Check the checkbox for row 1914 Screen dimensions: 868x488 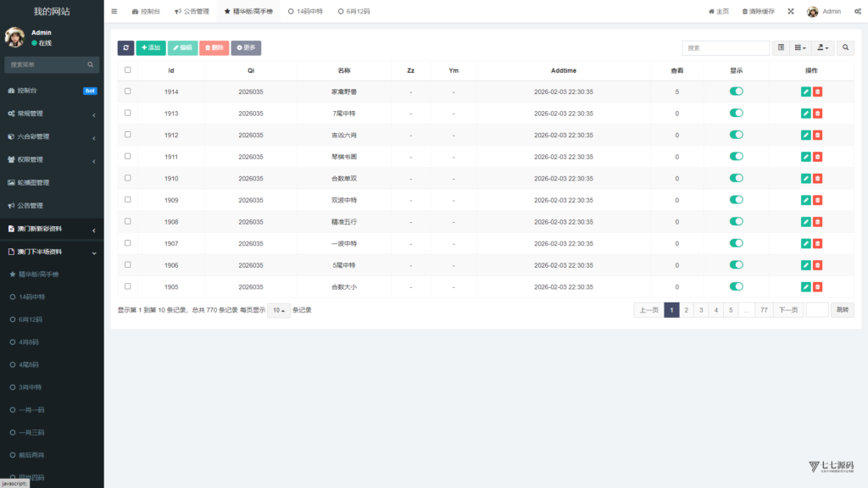pyautogui.click(x=128, y=91)
